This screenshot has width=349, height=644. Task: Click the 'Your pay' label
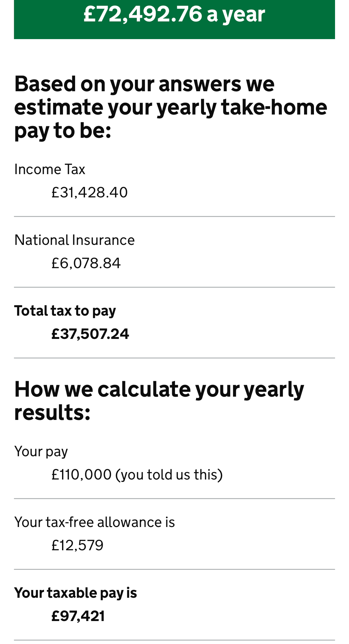point(41,452)
